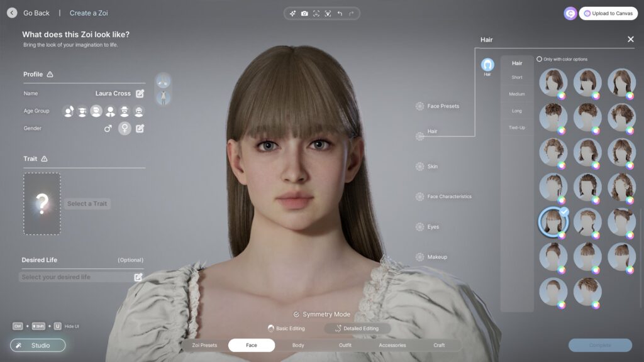Select the camera snapshot tool
644x362 pixels.
(x=303, y=13)
